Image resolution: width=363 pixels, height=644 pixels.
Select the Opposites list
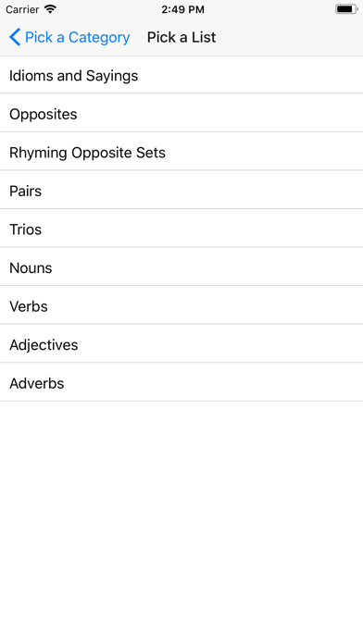181,114
